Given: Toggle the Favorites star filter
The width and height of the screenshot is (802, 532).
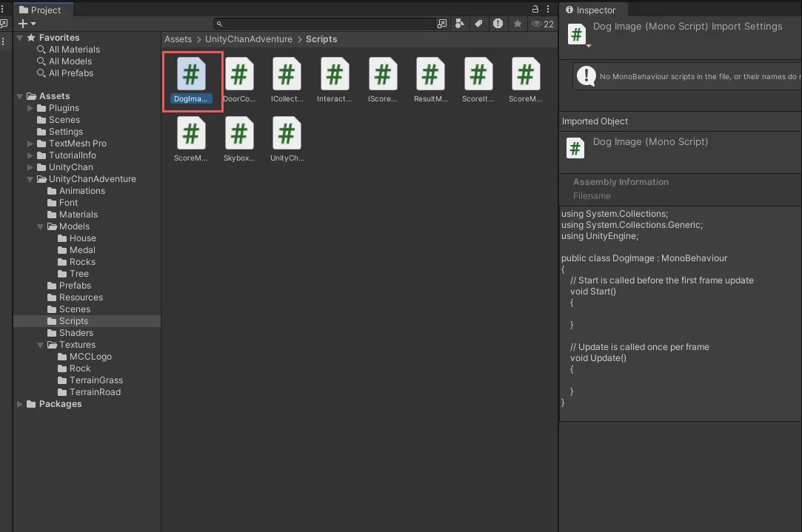Looking at the screenshot, I should pyautogui.click(x=518, y=24).
